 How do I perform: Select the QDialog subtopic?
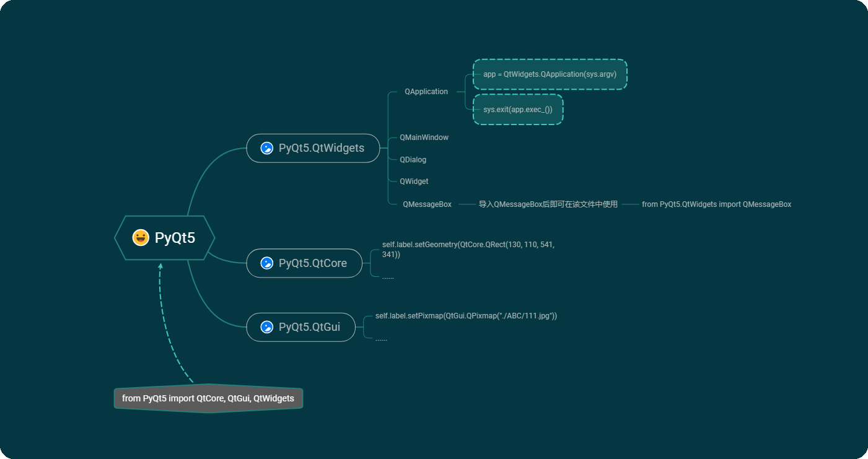tap(413, 160)
